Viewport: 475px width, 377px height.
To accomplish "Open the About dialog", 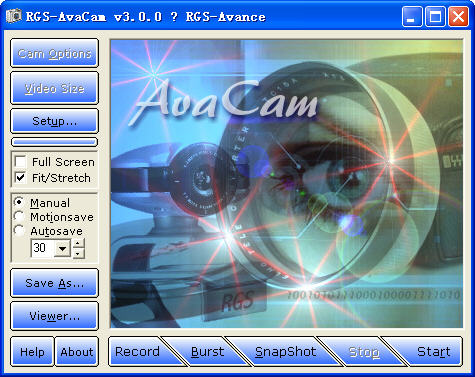I will [x=77, y=352].
